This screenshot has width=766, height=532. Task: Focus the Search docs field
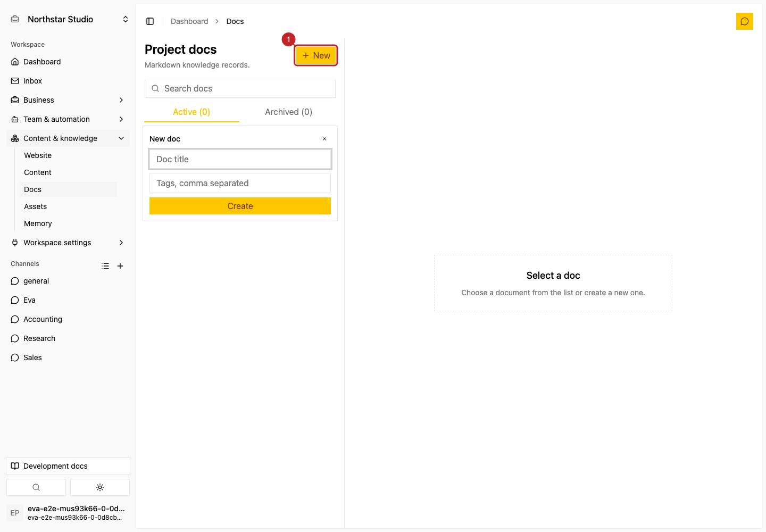click(240, 88)
